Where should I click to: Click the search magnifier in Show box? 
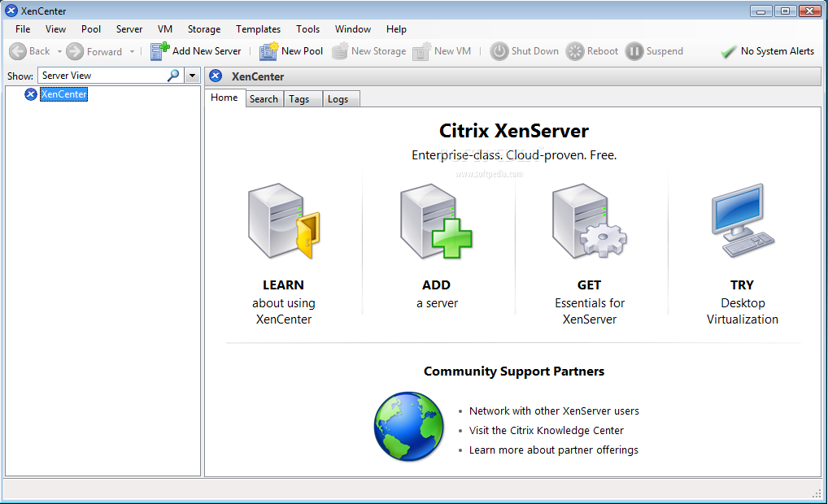pos(173,76)
